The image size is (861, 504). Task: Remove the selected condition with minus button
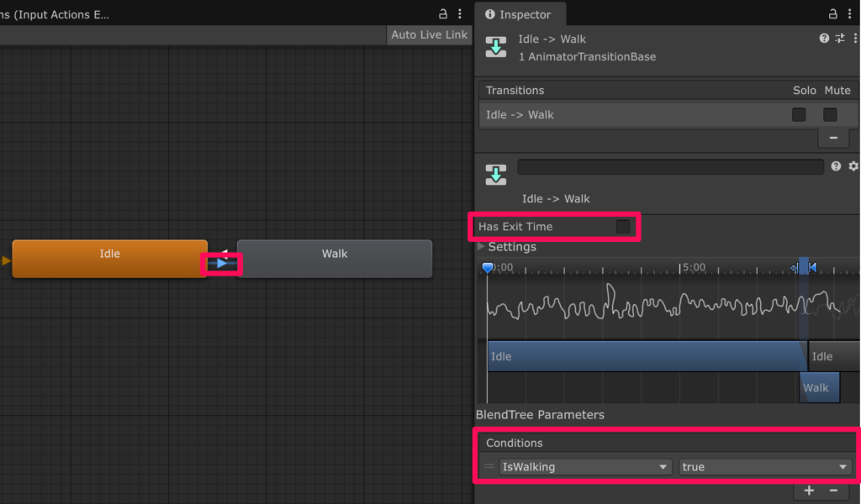[x=833, y=491]
